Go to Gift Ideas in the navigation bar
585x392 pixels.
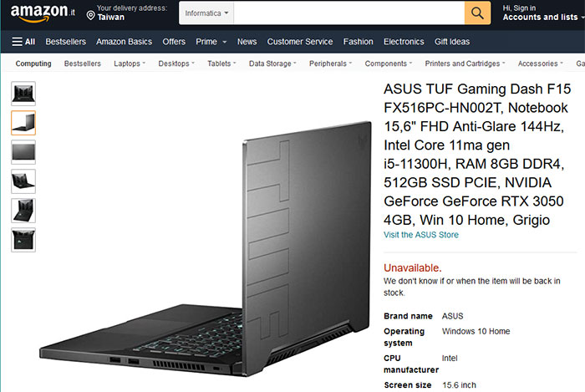click(452, 42)
